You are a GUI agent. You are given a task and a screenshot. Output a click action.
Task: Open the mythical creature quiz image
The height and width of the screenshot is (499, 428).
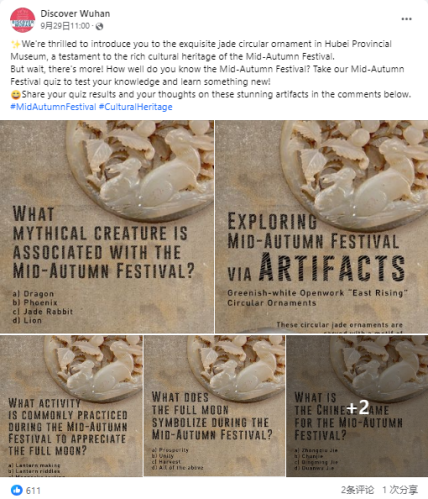tap(107, 227)
